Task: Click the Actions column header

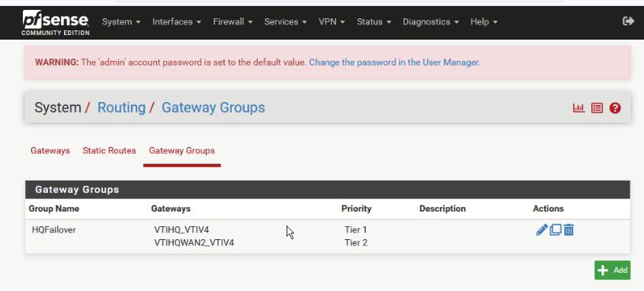Action: click(x=548, y=209)
